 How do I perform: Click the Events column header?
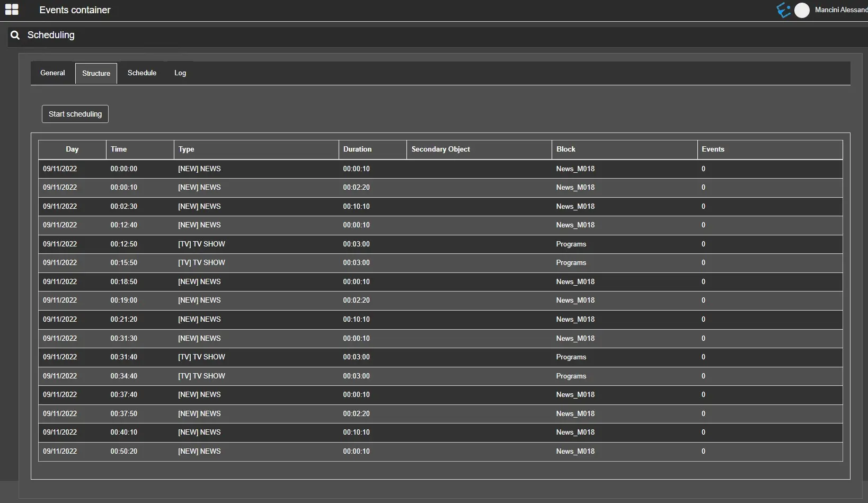713,149
